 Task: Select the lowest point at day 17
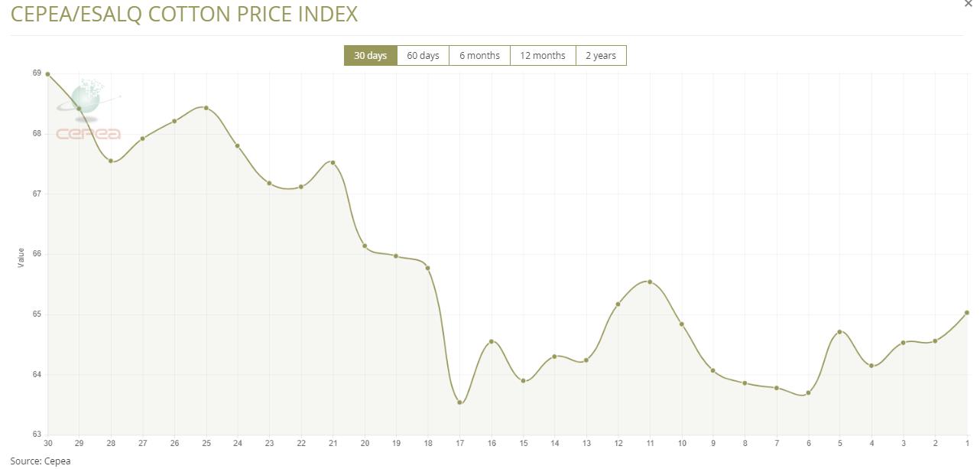click(459, 402)
